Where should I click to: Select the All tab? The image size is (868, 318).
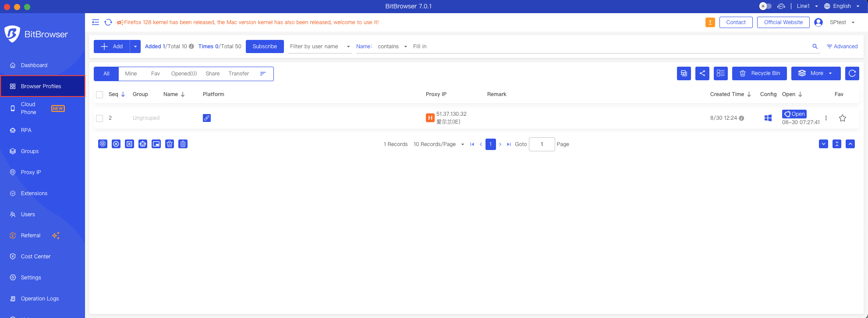pyautogui.click(x=106, y=74)
